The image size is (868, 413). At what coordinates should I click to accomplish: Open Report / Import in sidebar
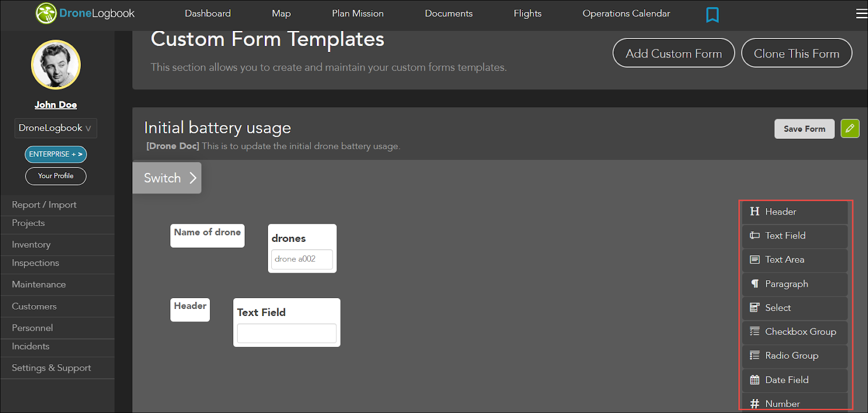click(58, 205)
